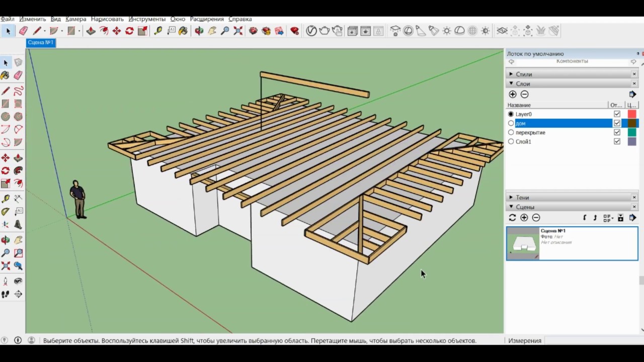Viewport: 644px width, 362px height.
Task: Set Слой1 as the active layer
Action: [511, 142]
